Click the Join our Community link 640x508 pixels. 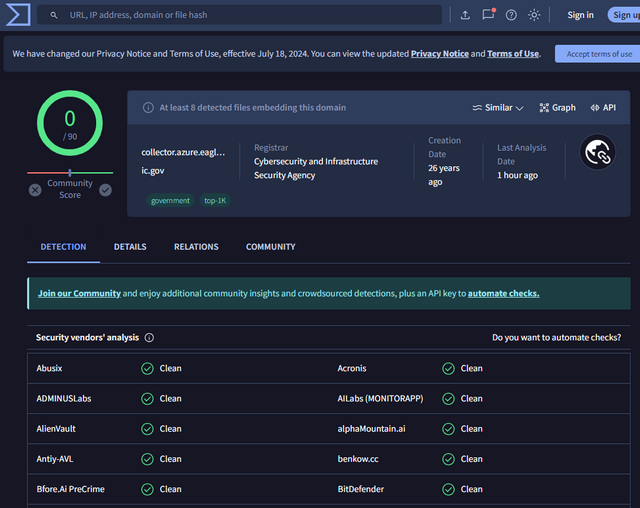tap(79, 293)
